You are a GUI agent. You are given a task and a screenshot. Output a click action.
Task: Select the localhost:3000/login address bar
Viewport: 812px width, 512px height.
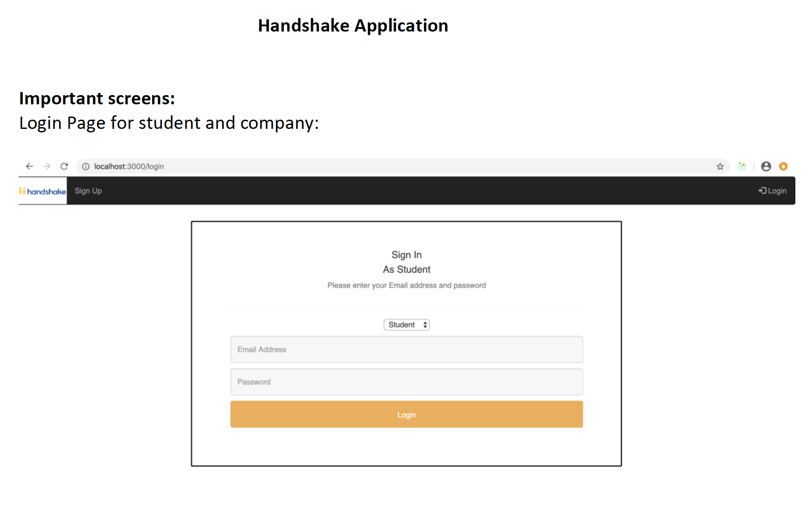pyautogui.click(x=402, y=167)
